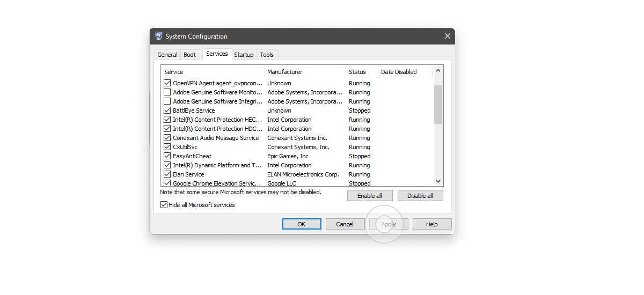Sort by Date Disabled column header
This screenshot has height=295, width=644.
pyautogui.click(x=405, y=72)
